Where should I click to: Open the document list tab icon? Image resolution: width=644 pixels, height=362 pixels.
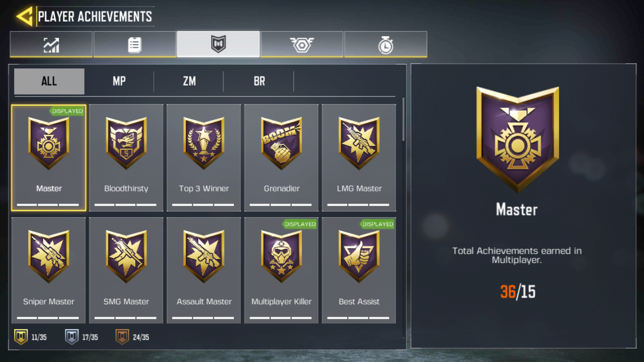tap(135, 44)
